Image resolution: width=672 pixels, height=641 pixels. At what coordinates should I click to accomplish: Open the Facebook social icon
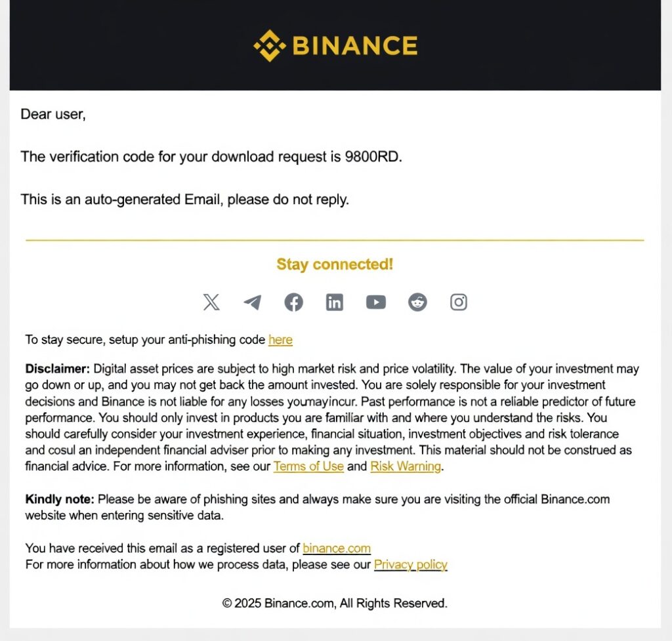(293, 302)
